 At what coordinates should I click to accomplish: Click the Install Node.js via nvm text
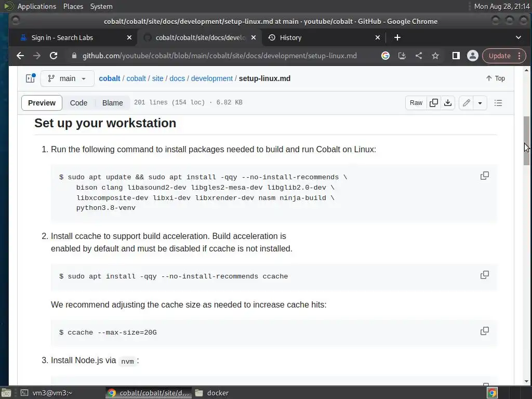pyautogui.click(x=95, y=361)
